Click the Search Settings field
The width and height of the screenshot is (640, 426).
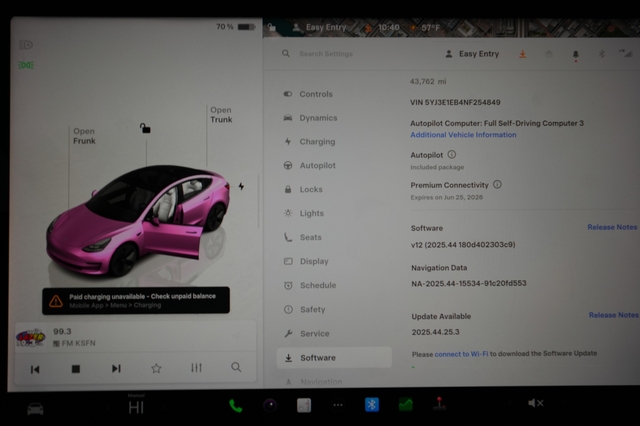pyautogui.click(x=326, y=53)
